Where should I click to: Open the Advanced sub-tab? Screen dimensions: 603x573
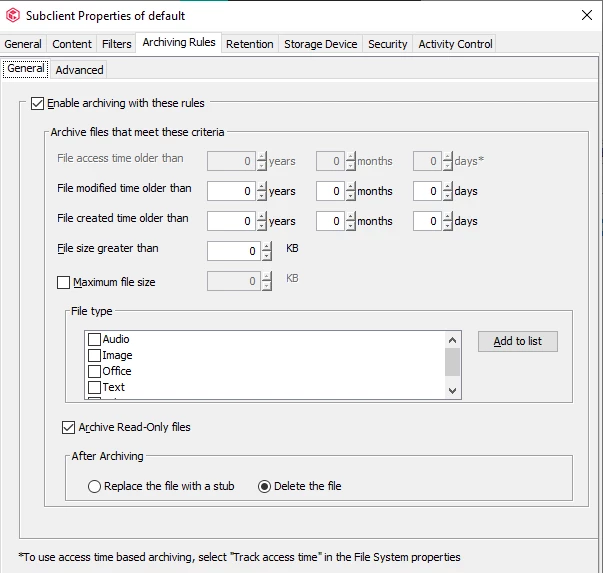tap(79, 70)
